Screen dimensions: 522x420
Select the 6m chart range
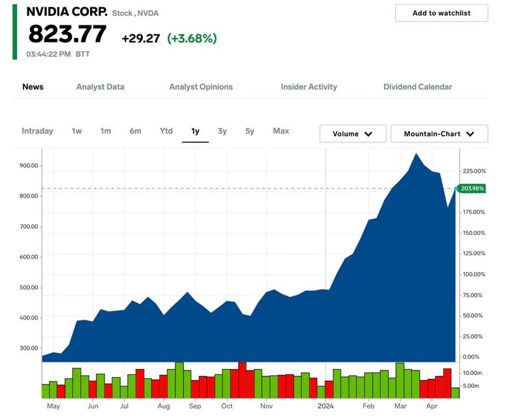coord(135,131)
